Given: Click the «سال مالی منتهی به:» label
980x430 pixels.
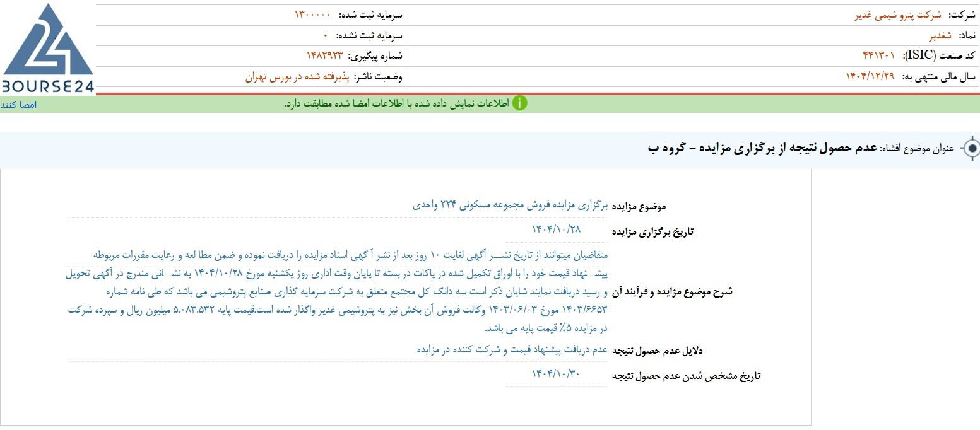Looking at the screenshot, I should (x=940, y=77).
